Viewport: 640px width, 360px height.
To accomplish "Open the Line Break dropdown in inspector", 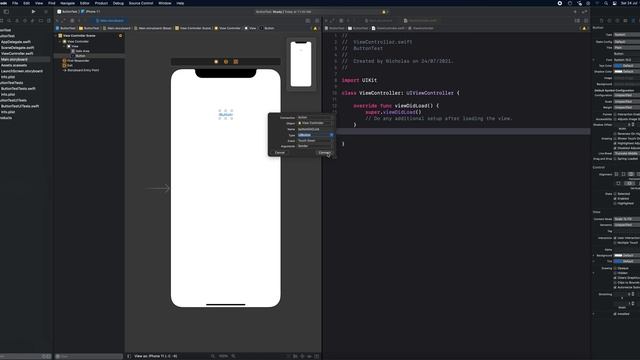I will point(627,153).
